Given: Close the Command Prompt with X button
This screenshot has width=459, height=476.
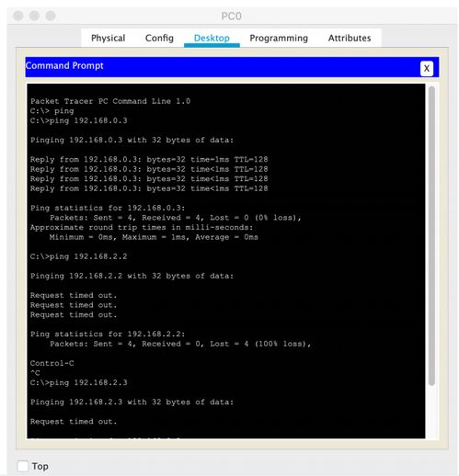Looking at the screenshot, I should [x=426, y=68].
